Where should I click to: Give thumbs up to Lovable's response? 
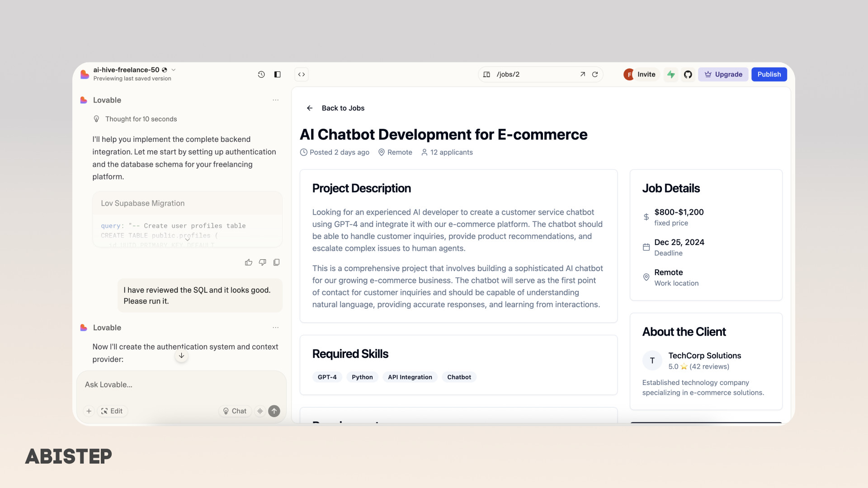pyautogui.click(x=249, y=263)
